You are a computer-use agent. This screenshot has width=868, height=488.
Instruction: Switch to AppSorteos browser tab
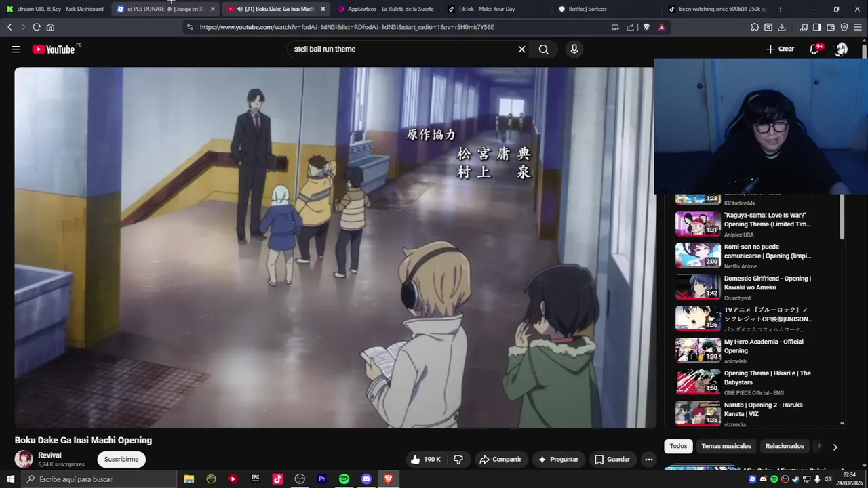point(387,9)
